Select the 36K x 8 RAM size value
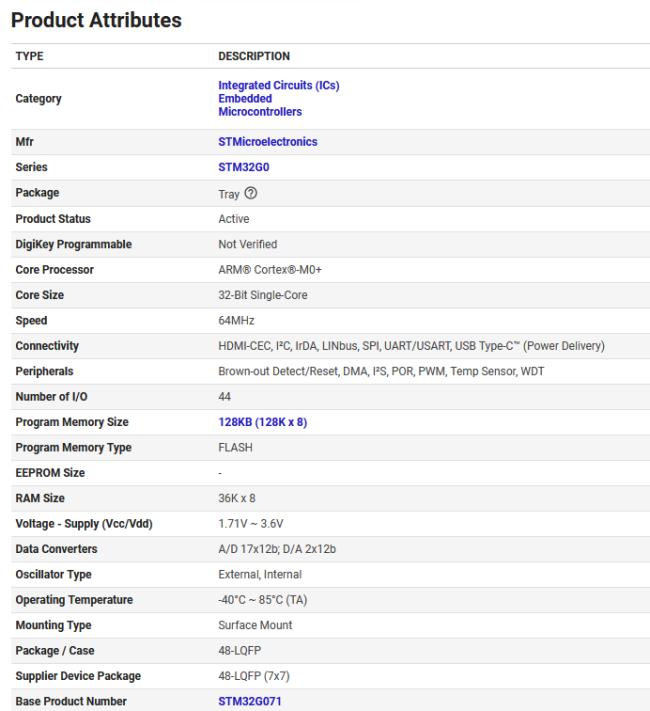 (237, 499)
